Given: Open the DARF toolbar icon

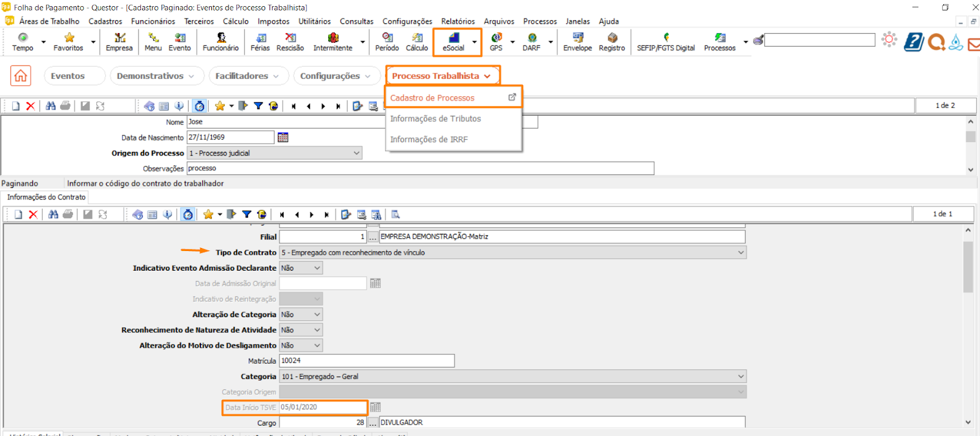Looking at the screenshot, I should click(532, 42).
